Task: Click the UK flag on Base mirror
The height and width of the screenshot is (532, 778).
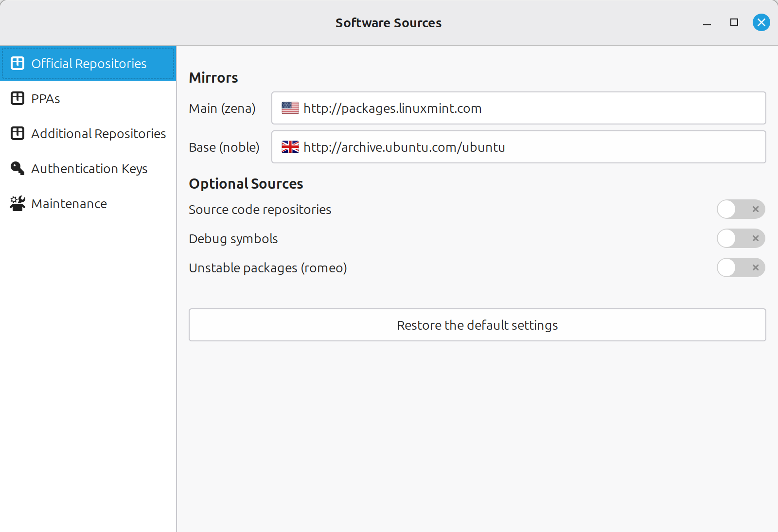Action: [x=290, y=147]
